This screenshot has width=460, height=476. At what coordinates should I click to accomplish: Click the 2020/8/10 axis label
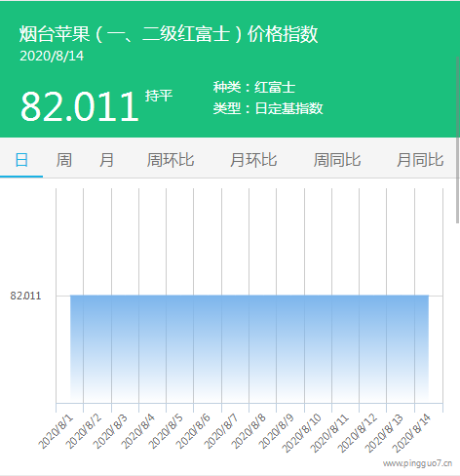[301, 433]
